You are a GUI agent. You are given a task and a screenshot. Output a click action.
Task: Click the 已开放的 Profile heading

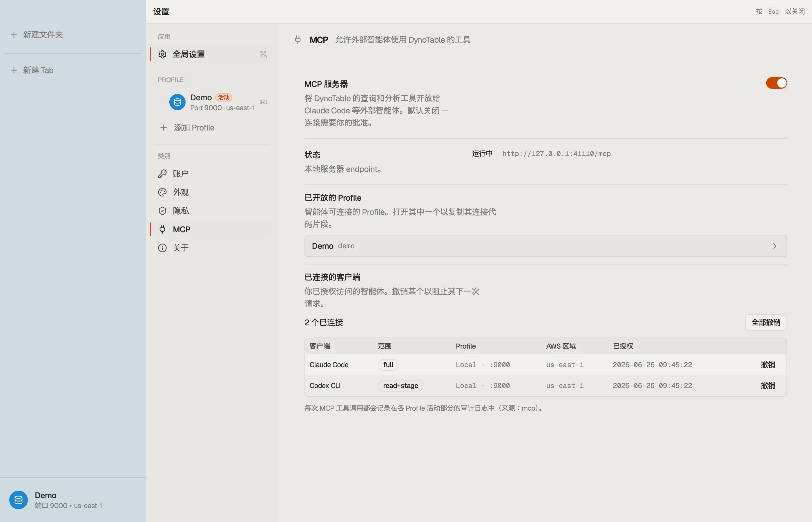pyautogui.click(x=333, y=198)
